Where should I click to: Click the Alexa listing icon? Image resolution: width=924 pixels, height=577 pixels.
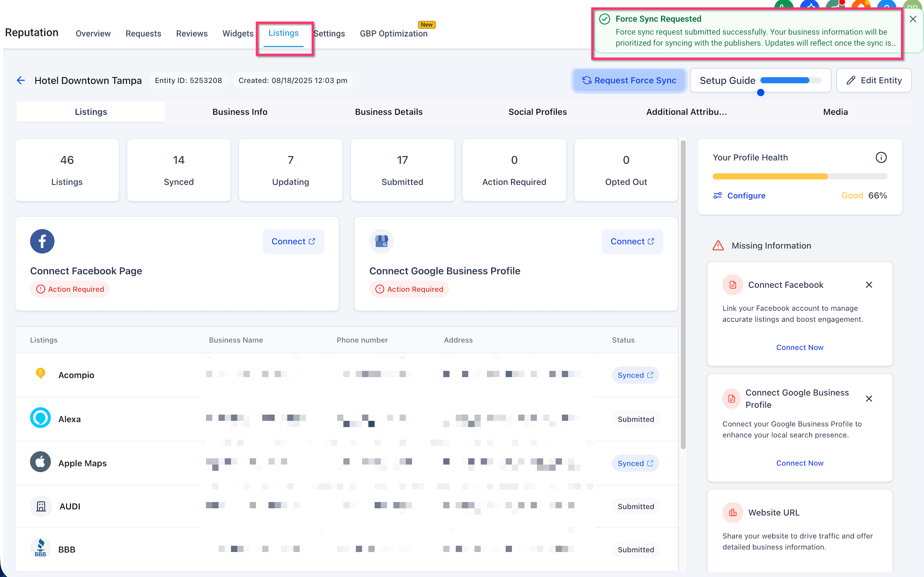point(40,418)
